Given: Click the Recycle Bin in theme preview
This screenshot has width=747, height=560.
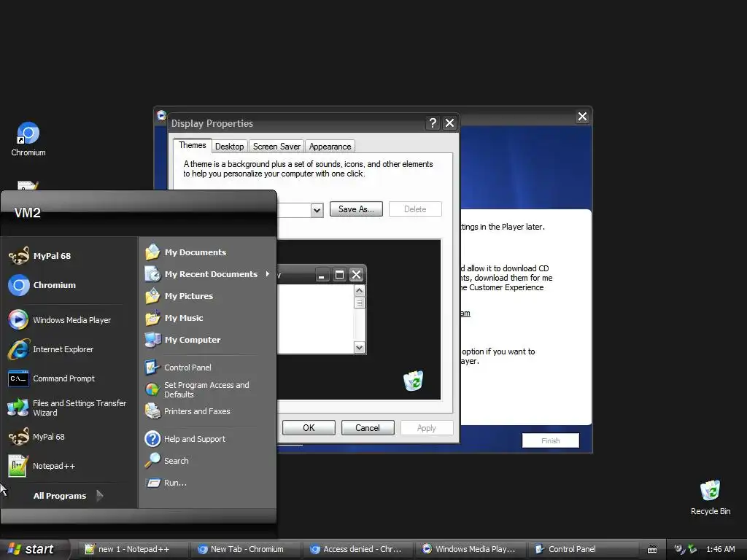Looking at the screenshot, I should (x=413, y=380).
